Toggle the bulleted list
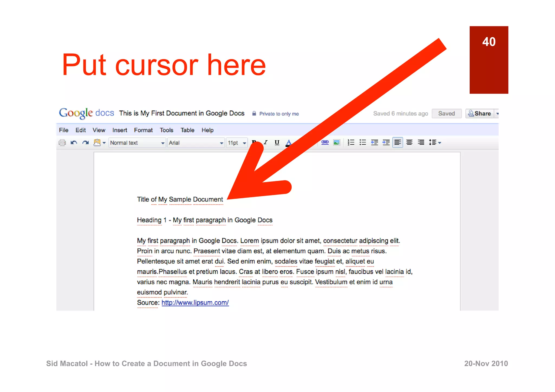 pos(363,142)
